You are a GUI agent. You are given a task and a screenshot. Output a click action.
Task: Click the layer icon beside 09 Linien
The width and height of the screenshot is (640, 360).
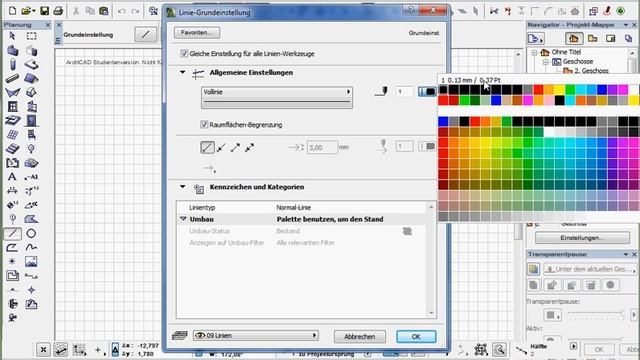180,336
